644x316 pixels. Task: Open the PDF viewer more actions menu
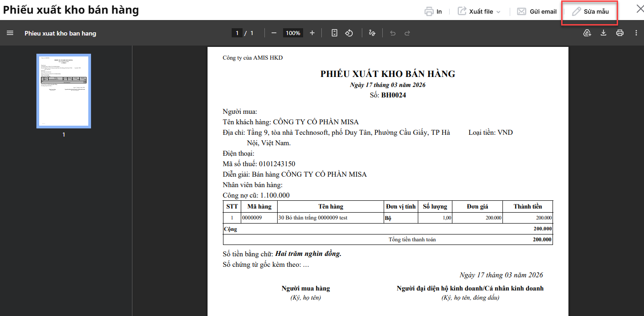pos(636,33)
